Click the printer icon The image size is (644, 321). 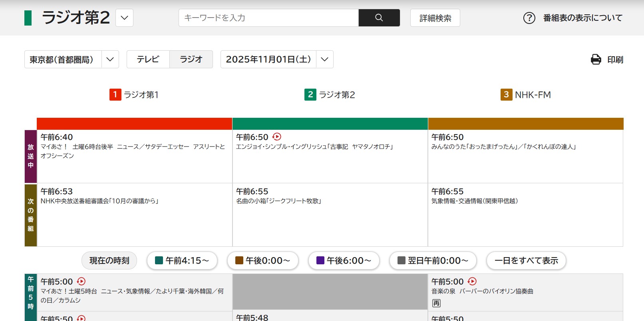coord(596,59)
